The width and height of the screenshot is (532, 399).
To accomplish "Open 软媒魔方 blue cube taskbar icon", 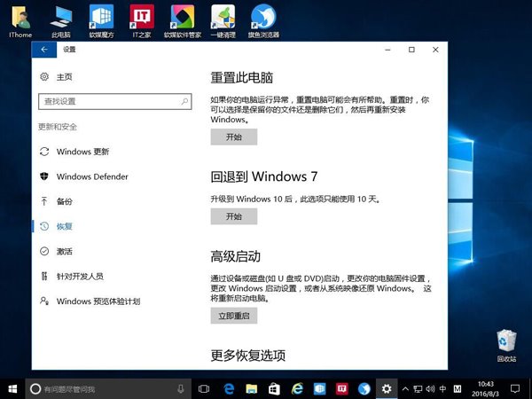I will pos(319,389).
